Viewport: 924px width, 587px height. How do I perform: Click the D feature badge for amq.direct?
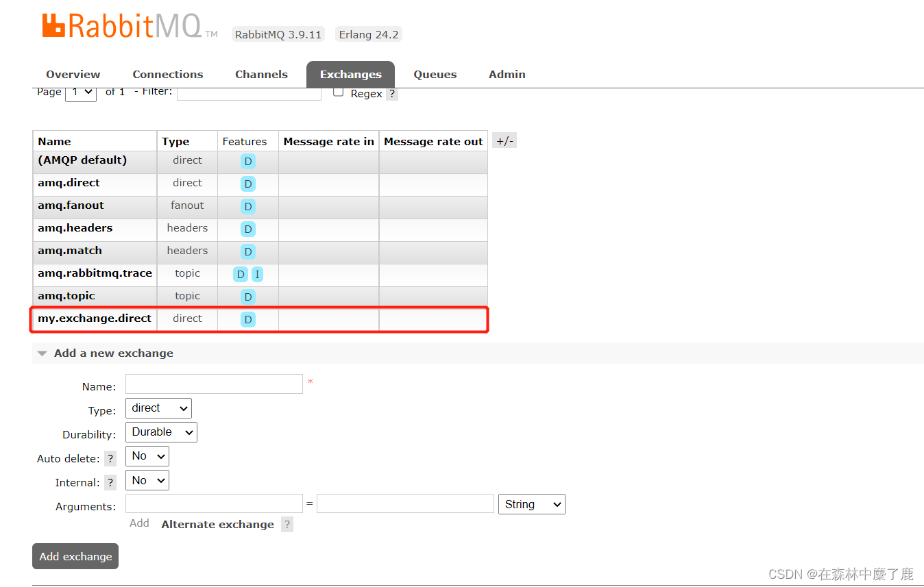tap(248, 184)
